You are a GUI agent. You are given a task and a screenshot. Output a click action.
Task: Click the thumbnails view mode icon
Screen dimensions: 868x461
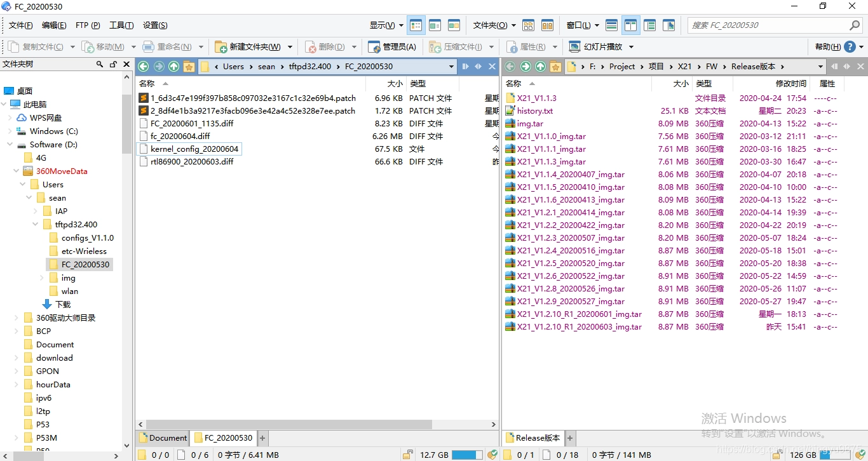[454, 25]
